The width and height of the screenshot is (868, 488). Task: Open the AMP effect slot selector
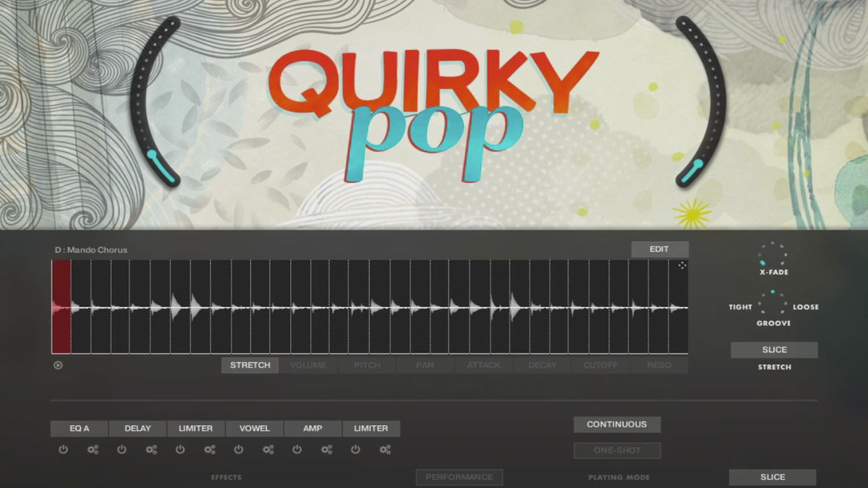tap(312, 429)
